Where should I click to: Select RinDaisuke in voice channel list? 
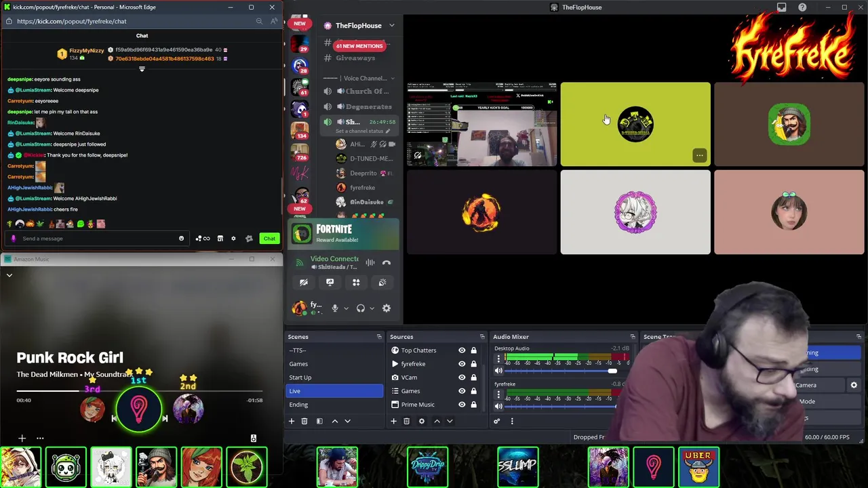(x=365, y=202)
